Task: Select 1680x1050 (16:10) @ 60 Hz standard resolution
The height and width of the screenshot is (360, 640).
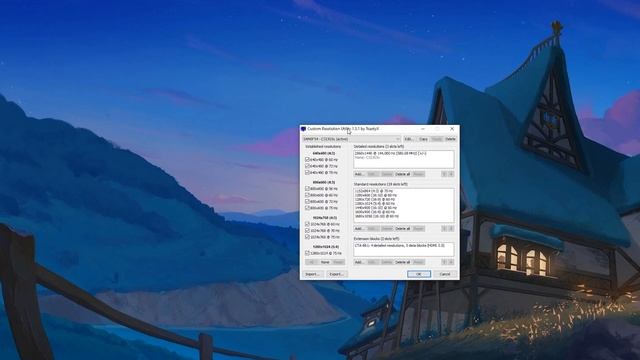Action: 376,216
